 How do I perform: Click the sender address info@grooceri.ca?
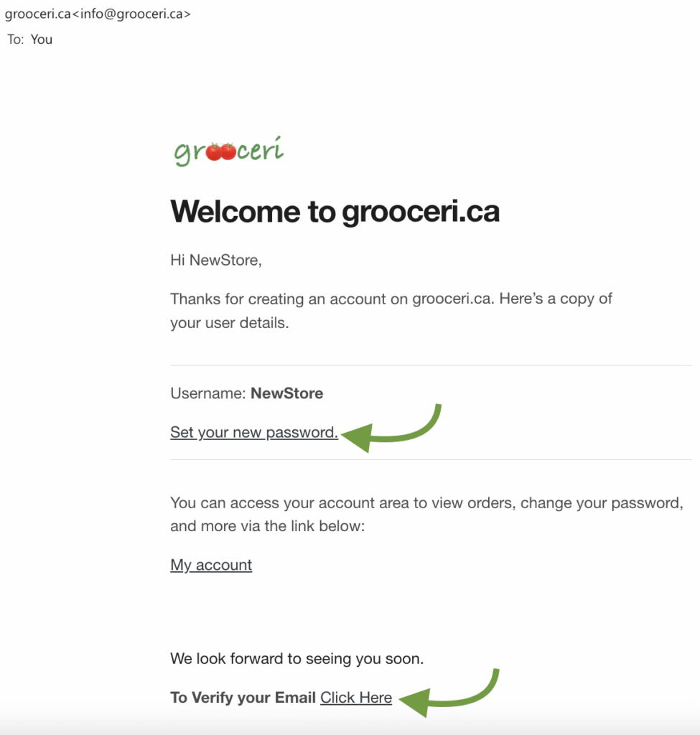pos(133,14)
